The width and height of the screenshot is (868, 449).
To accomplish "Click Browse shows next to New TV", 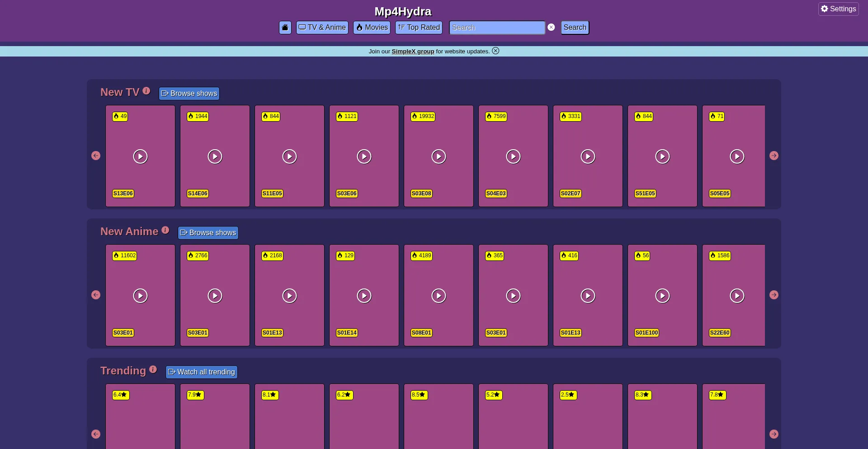I will (x=189, y=94).
